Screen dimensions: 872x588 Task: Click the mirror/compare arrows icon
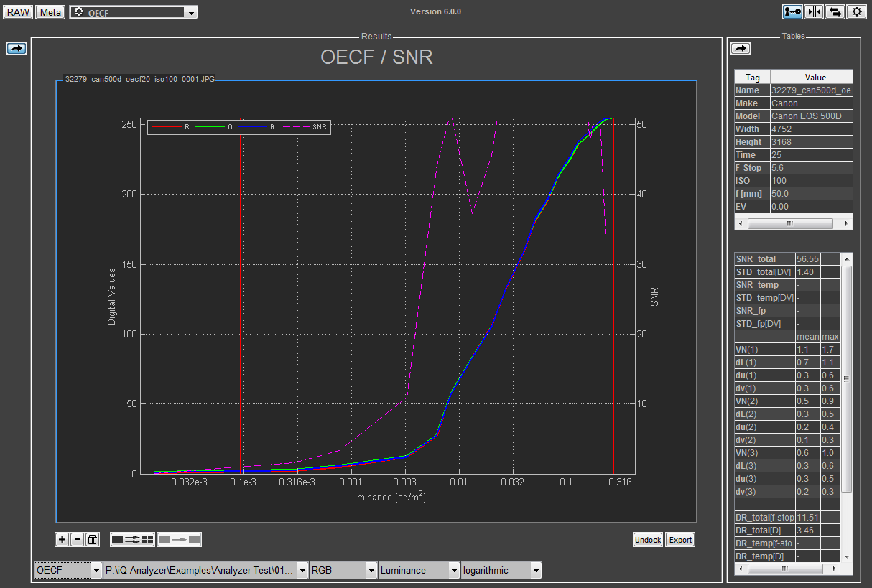[x=814, y=11]
